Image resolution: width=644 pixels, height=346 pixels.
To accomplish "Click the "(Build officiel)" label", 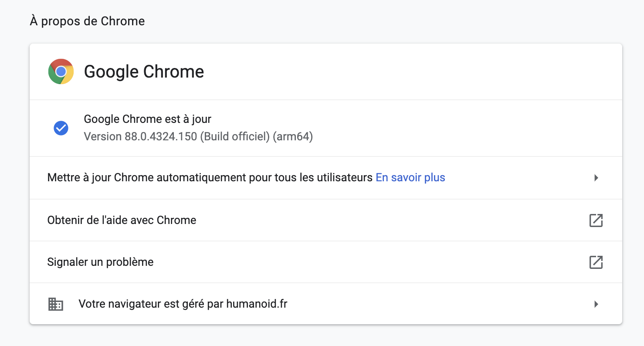I will pos(235,137).
